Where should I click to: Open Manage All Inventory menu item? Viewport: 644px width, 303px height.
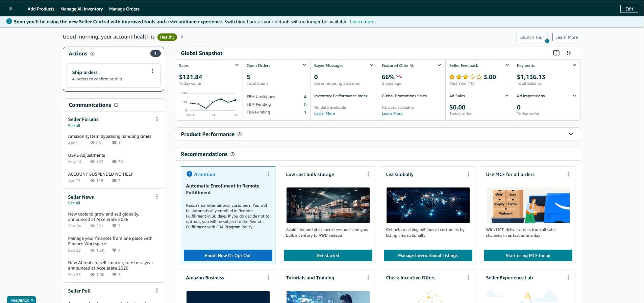(x=81, y=9)
